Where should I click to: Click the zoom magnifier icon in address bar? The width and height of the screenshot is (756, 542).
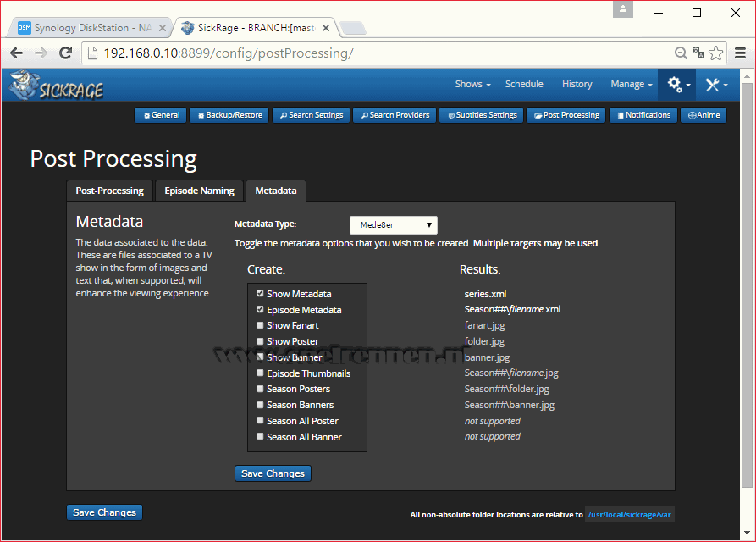click(681, 53)
